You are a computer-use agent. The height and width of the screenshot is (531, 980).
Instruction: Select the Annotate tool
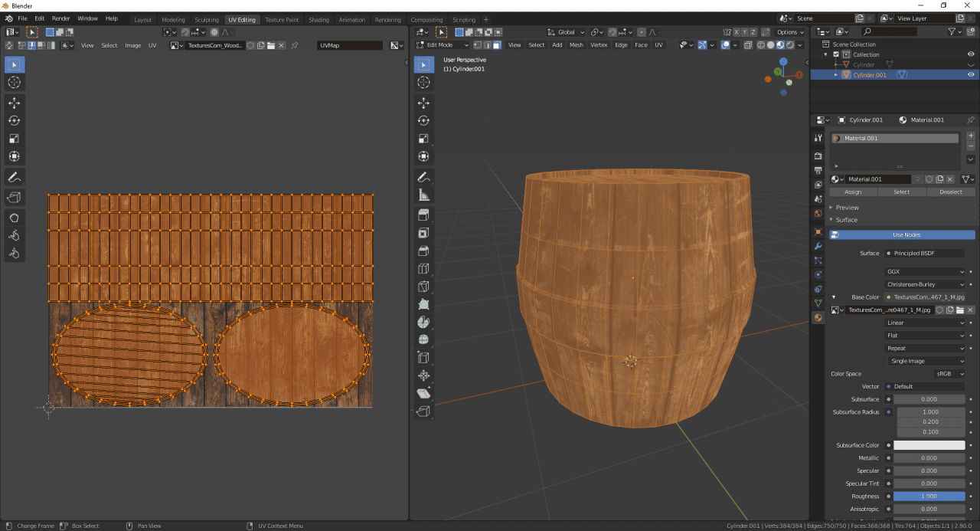(423, 176)
